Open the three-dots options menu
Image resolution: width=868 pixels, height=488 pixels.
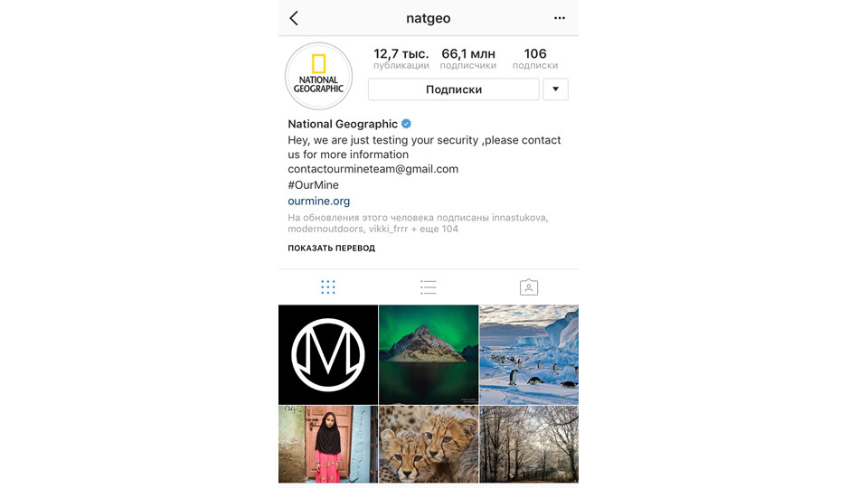click(560, 18)
